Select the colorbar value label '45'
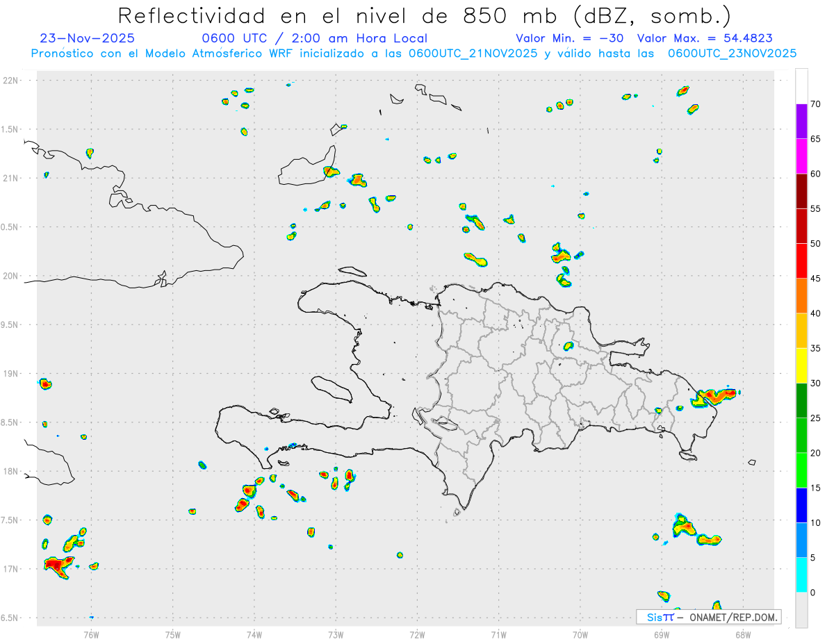The width and height of the screenshot is (834, 644). coord(816,279)
